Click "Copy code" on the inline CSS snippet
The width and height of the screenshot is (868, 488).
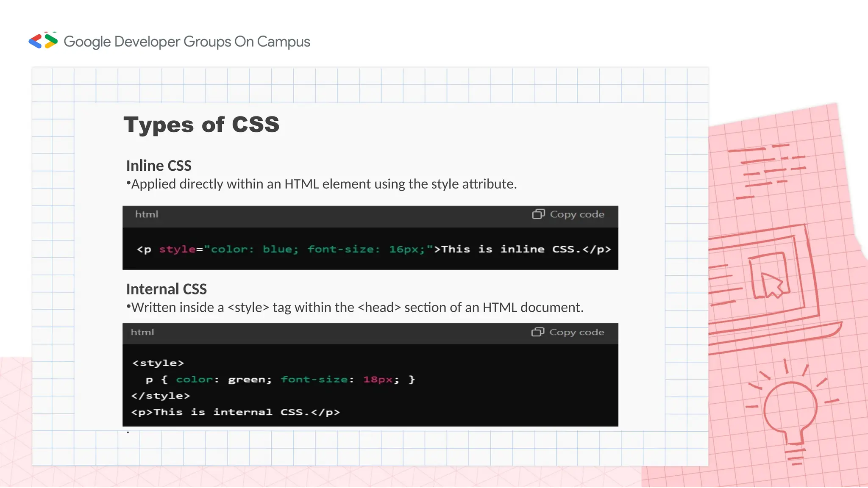click(576, 214)
